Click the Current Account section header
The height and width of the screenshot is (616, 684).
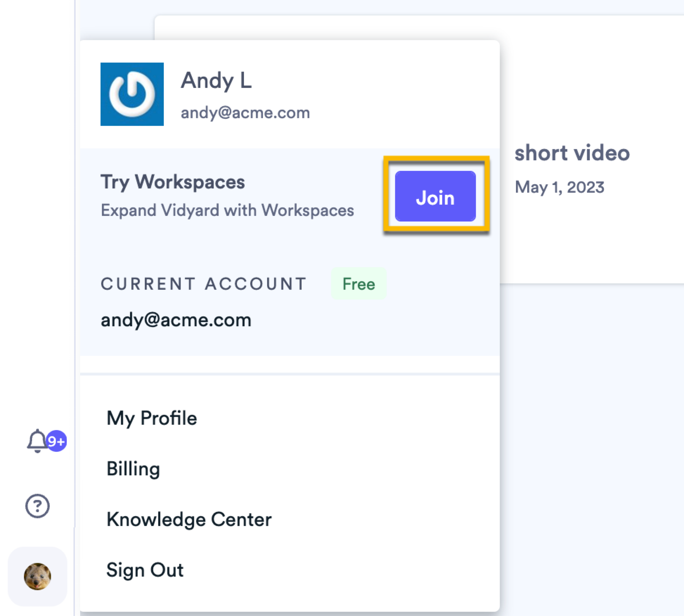(204, 283)
